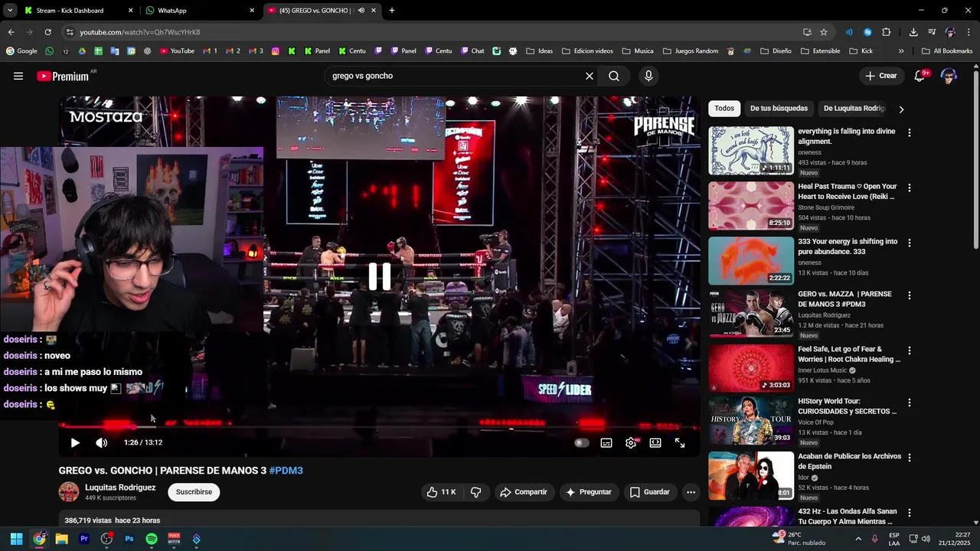The height and width of the screenshot is (551, 980).
Task: Seek in the video progress bar
Action: click(379, 428)
